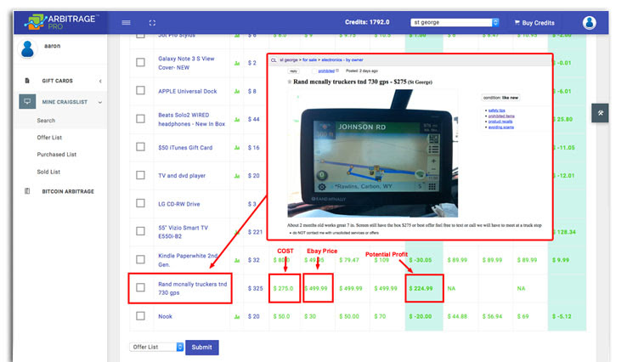Click the Bitcoin Arbitrage sidebar icon
The image size is (644, 362).
27,191
